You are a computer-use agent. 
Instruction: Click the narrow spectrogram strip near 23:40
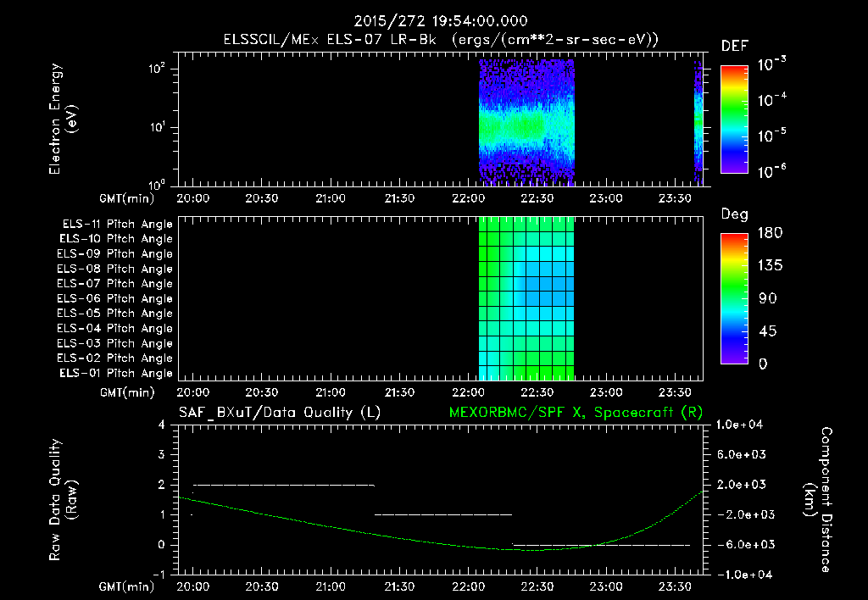tap(698, 122)
